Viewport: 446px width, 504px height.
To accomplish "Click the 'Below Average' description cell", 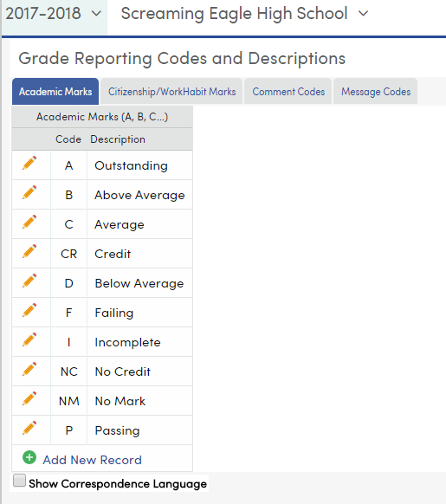I will point(140,283).
